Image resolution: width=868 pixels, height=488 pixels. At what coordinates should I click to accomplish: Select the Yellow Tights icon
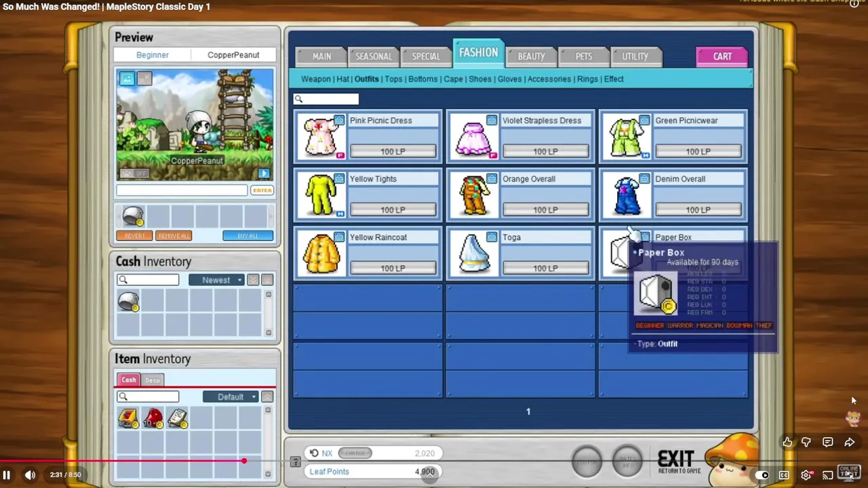(321, 195)
